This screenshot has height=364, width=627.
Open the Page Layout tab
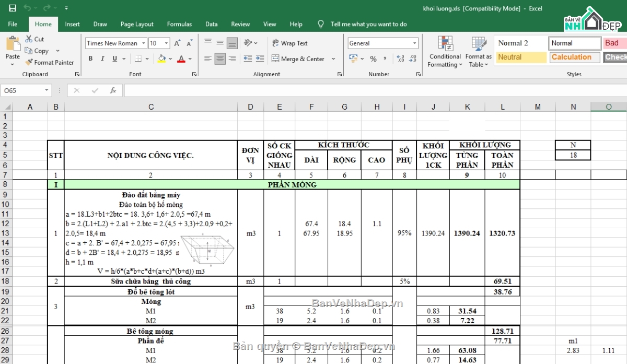coord(137,24)
